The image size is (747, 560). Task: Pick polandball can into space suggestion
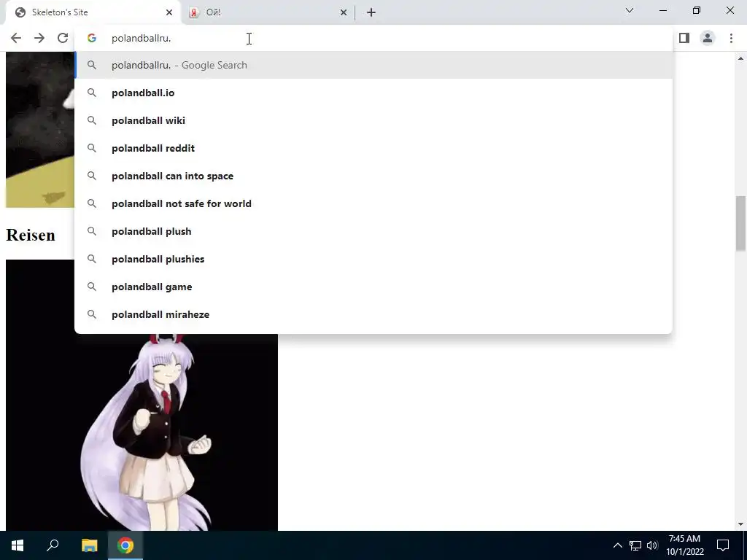click(x=373, y=176)
